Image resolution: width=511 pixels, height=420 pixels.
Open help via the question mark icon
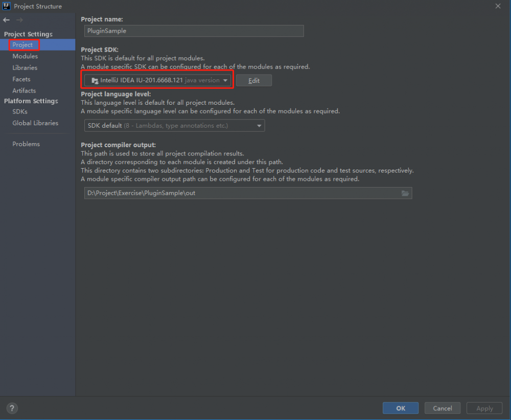[11, 408]
